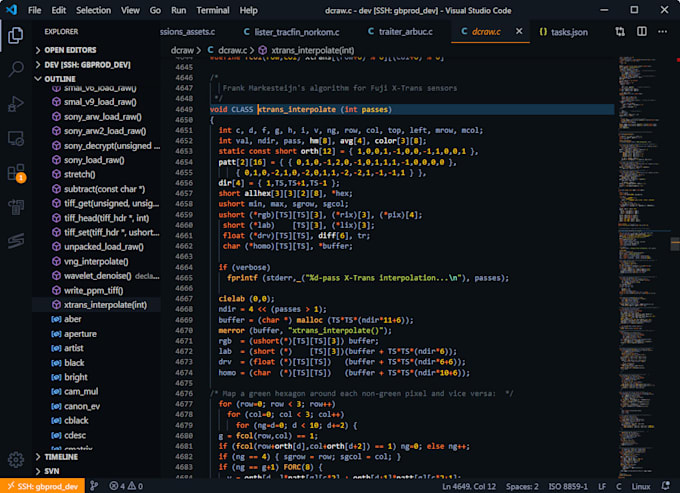This screenshot has height=493, width=680.
Task: Click the vertical scrollbar thumb in editor
Action: 675,244
